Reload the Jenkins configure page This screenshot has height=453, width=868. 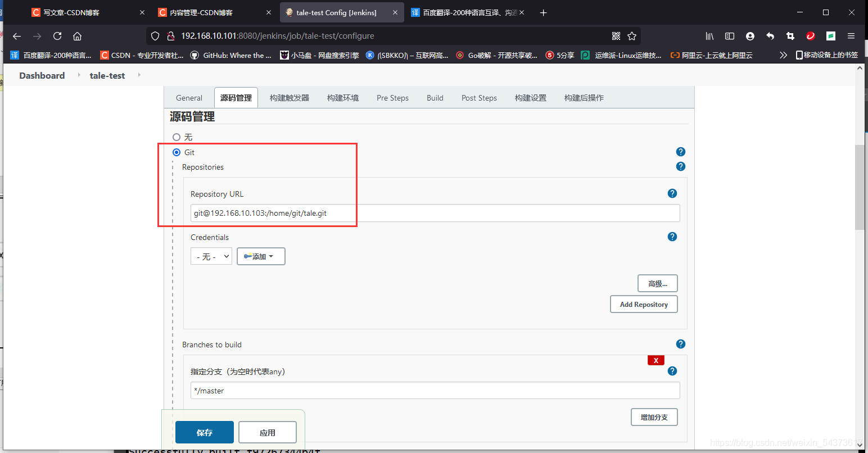pos(57,36)
